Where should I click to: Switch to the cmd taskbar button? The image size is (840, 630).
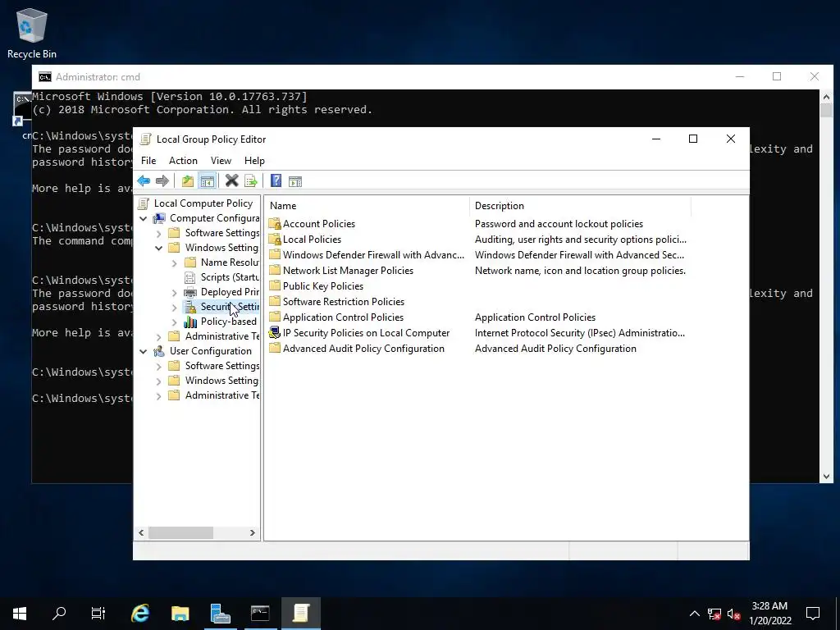[260, 613]
